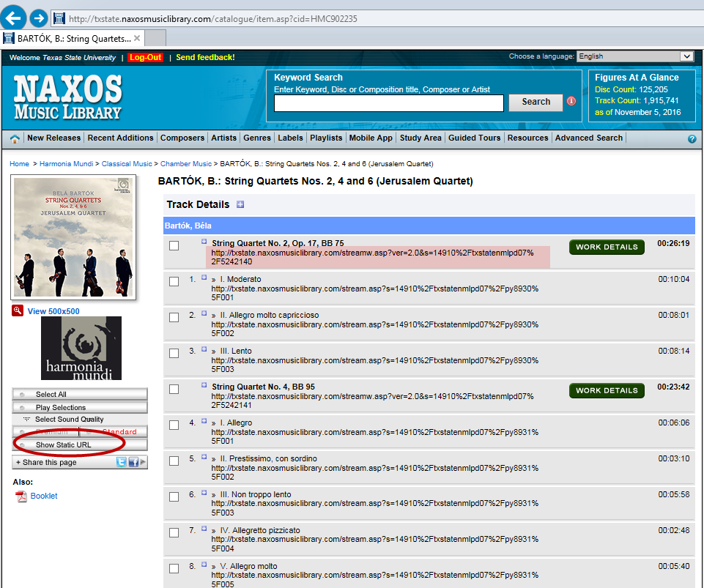Click the Play Selections button
Screen dimensions: 704x588
click(79, 407)
